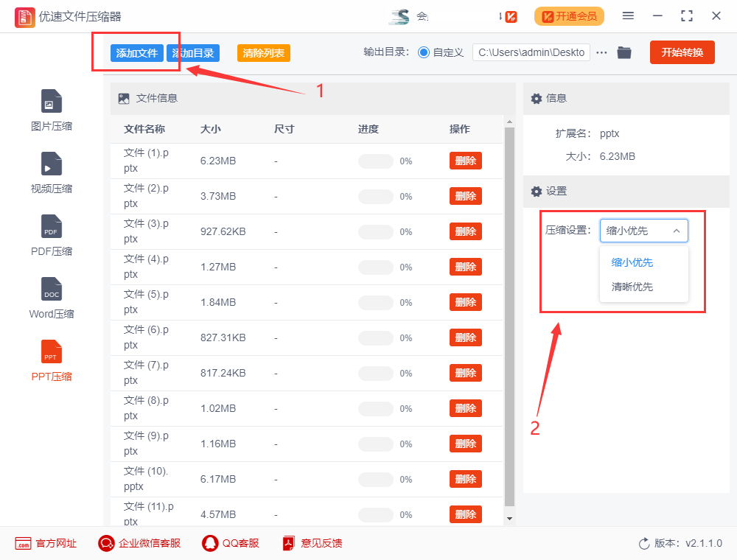Open the 企业微信客服 link

coord(150,544)
